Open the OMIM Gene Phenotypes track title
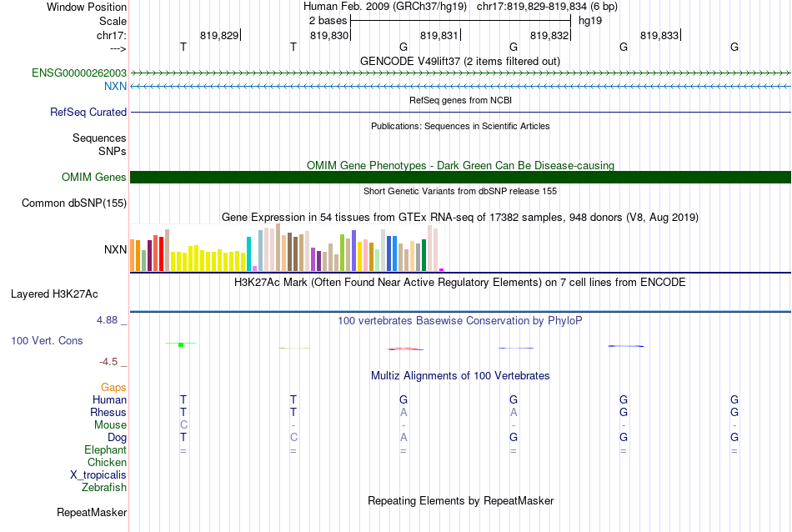Screen dimensions: 792x532 click(x=460, y=165)
